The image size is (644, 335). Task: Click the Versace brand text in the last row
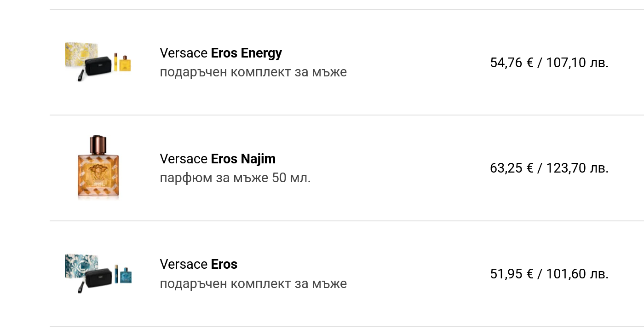[x=184, y=264]
